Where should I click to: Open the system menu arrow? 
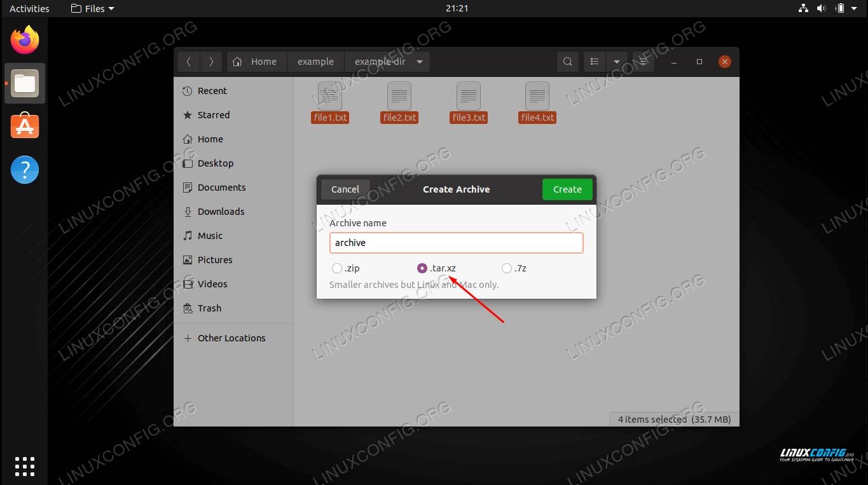coord(855,8)
